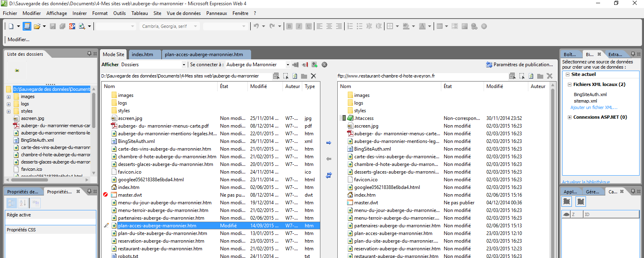
Task: Toggle categorized view in CSS properties panel
Action: (x=12, y=203)
